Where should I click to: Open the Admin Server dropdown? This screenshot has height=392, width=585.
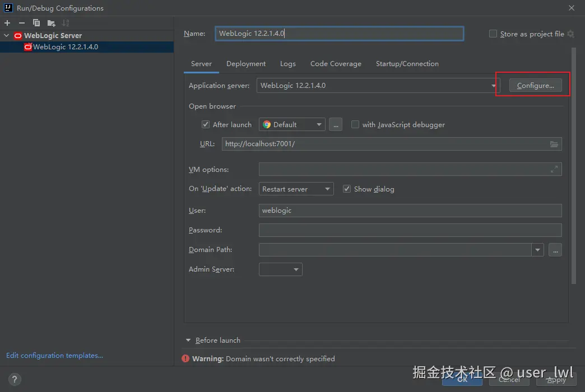281,269
